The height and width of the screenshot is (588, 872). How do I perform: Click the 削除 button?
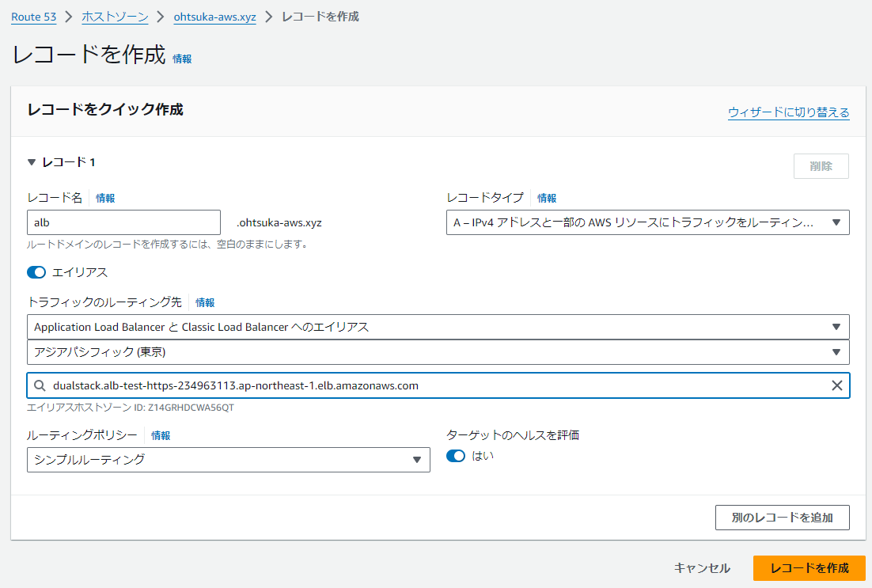pyautogui.click(x=821, y=166)
